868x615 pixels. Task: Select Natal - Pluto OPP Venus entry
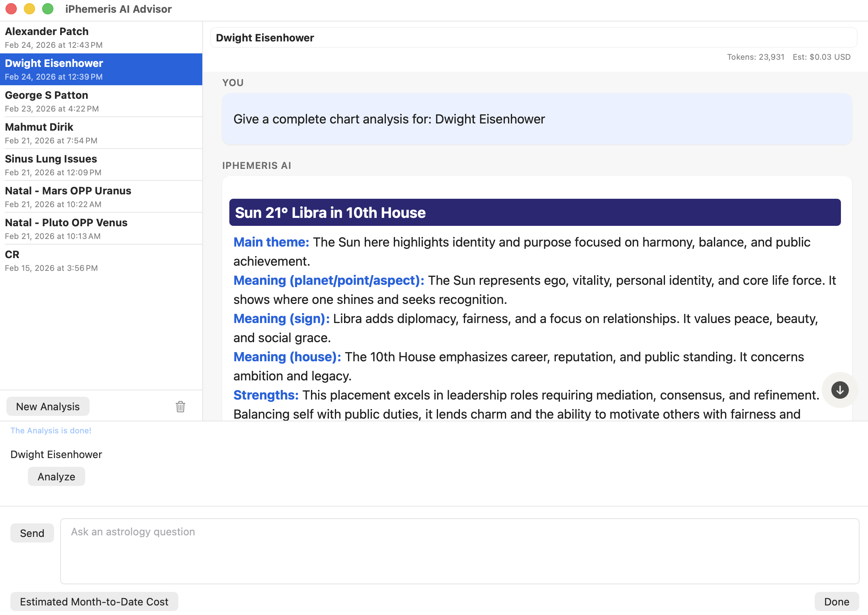[x=101, y=229]
